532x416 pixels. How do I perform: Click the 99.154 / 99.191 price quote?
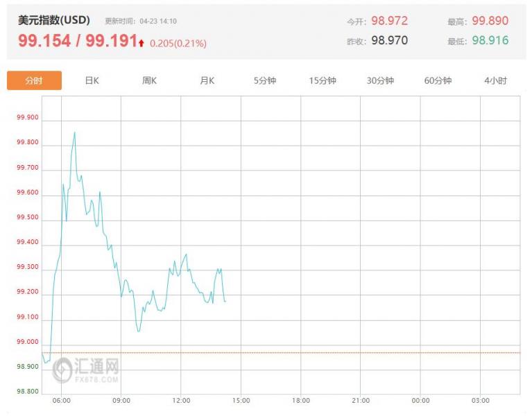coord(78,41)
